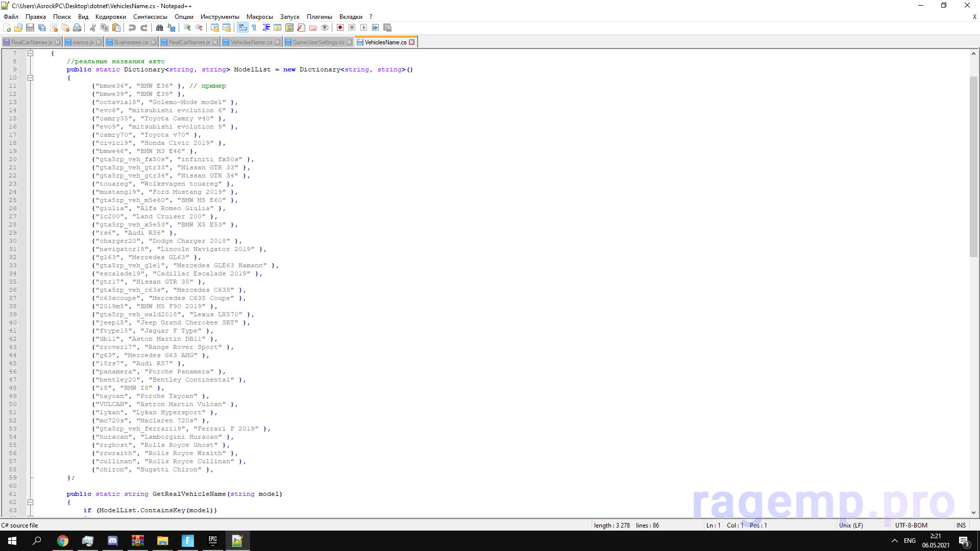This screenshot has height=551, width=980.
Task: Collapse the fold marker at line 10
Action: pos(31,78)
